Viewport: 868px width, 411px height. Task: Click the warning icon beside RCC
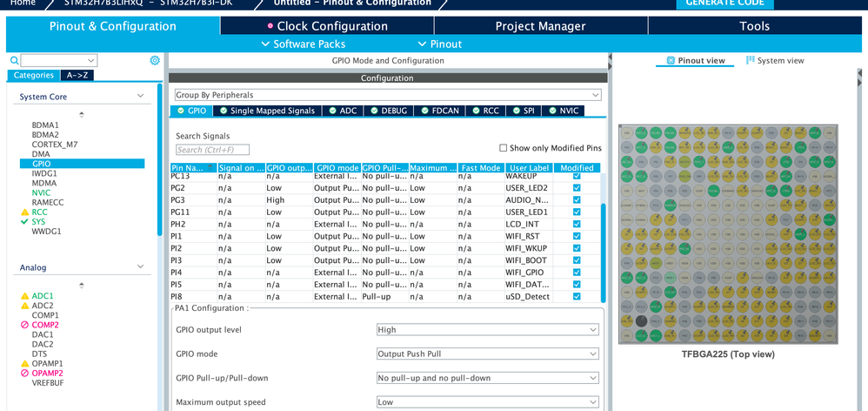[24, 212]
